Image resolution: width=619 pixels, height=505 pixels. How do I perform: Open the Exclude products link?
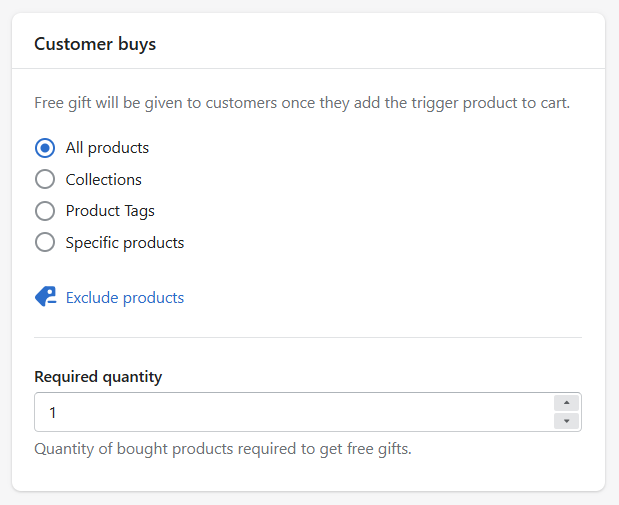125,297
